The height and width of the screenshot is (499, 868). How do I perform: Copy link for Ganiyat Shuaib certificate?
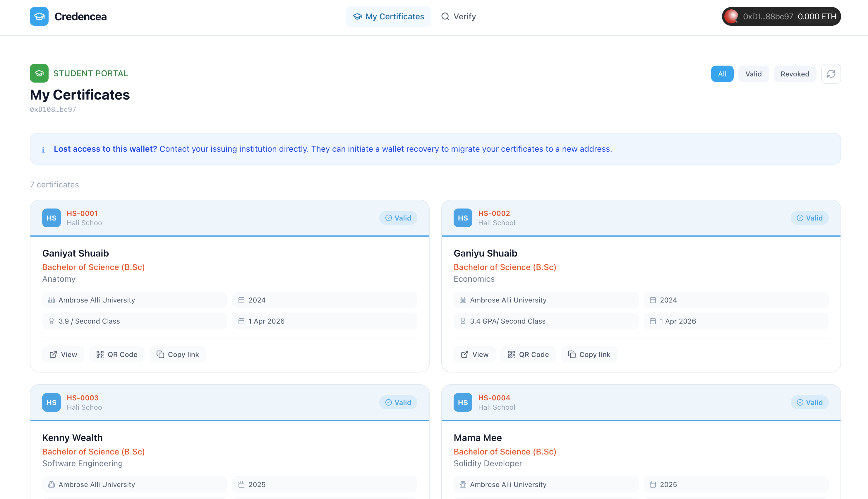coord(177,354)
